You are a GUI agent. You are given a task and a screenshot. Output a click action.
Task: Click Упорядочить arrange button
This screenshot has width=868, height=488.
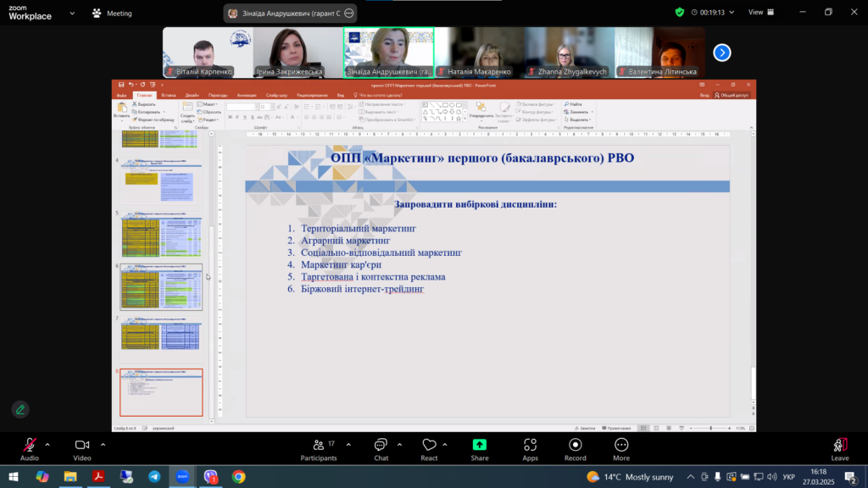481,110
